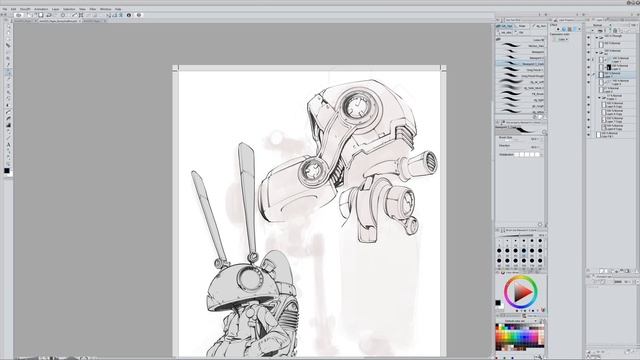Select the Gradient tool in left toolbar
Screen dimensions: 640x360
8,125
